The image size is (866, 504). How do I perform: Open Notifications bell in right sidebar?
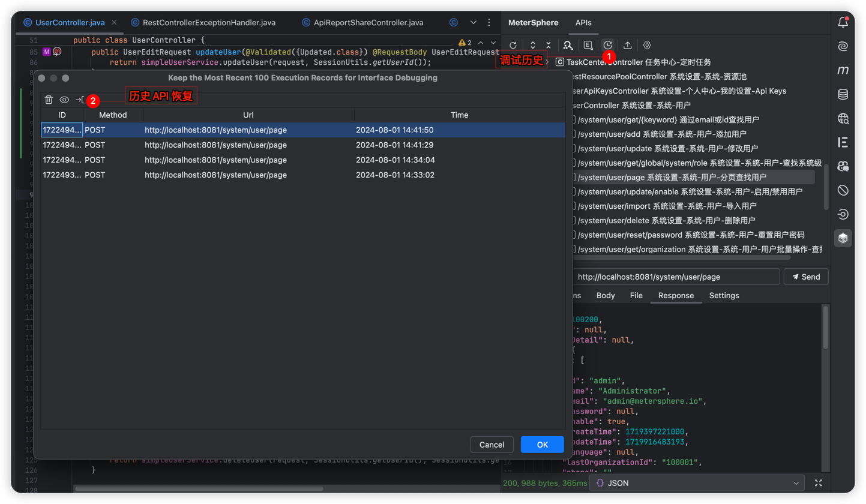coord(843,23)
